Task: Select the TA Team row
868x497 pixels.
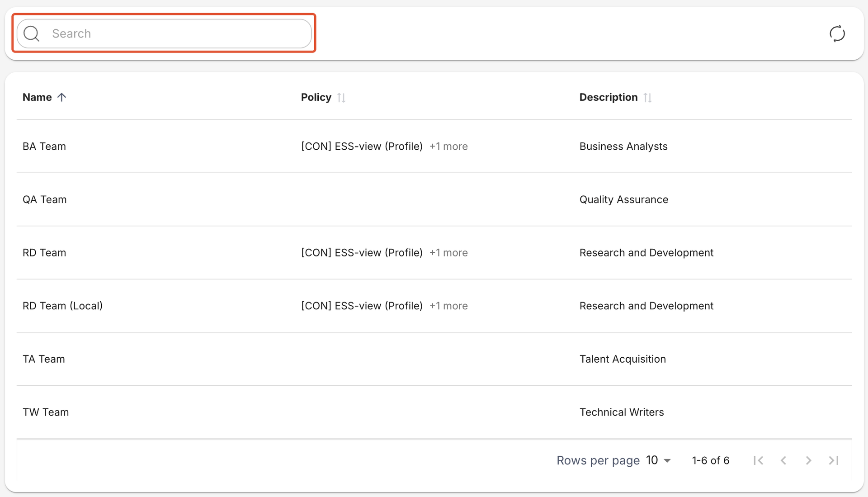Action: (x=44, y=359)
